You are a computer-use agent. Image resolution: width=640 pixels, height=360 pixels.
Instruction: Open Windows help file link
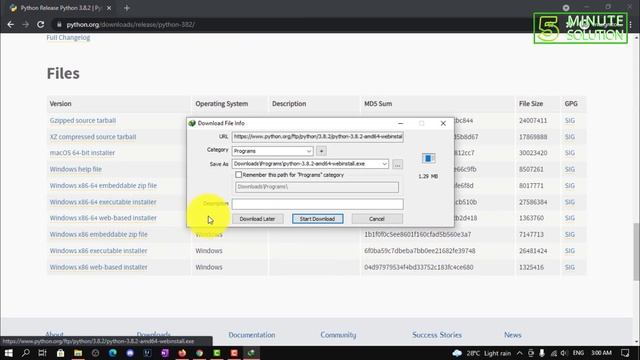(76, 169)
